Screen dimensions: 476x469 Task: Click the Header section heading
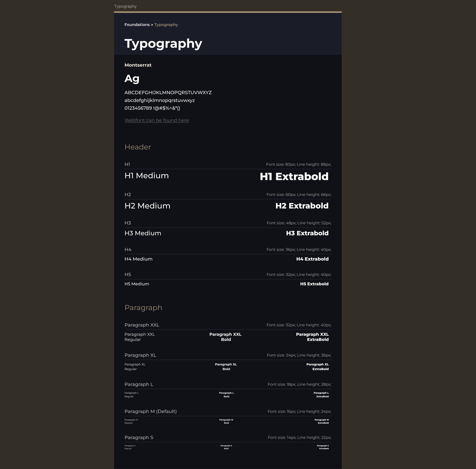(x=138, y=147)
